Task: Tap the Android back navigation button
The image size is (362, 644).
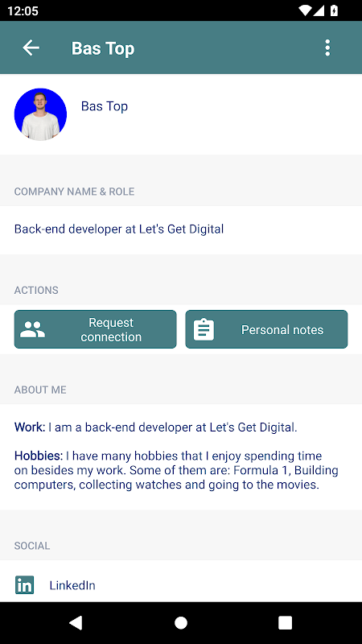Action: pos(76,622)
